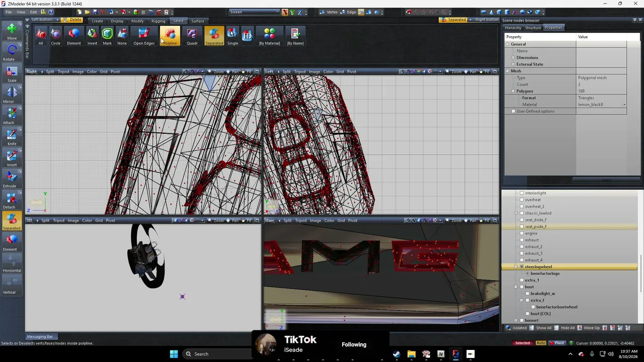The width and height of the screenshot is (644, 362).
Task: Open the Messaging Bar tab
Action: [x=40, y=337]
